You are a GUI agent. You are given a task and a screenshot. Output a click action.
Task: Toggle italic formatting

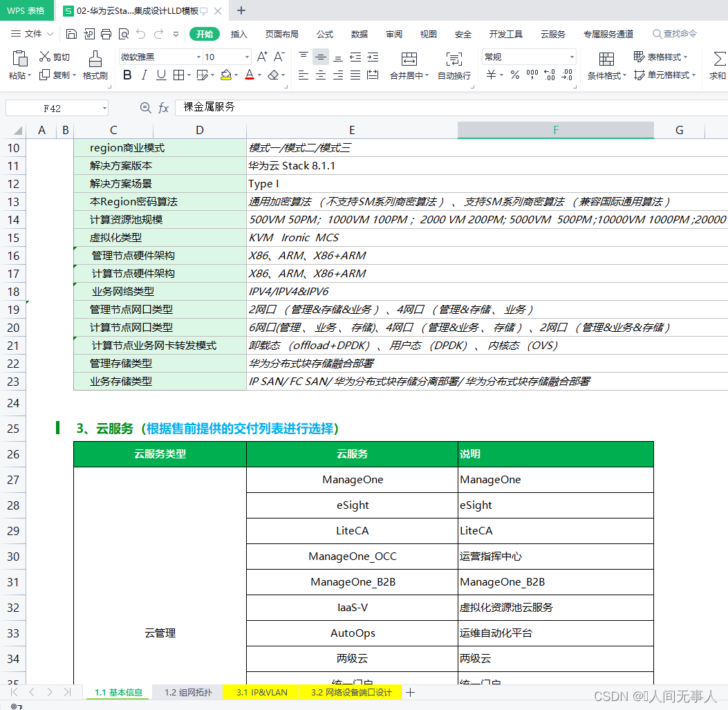(144, 75)
